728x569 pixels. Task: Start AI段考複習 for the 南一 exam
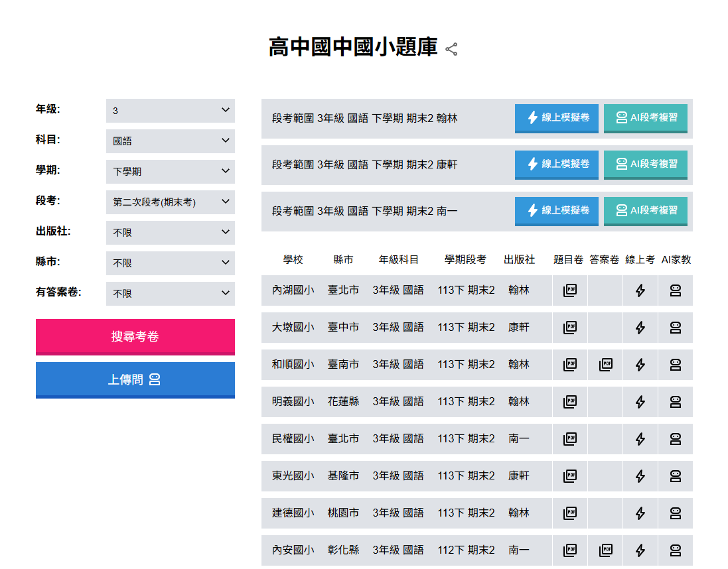[645, 211]
